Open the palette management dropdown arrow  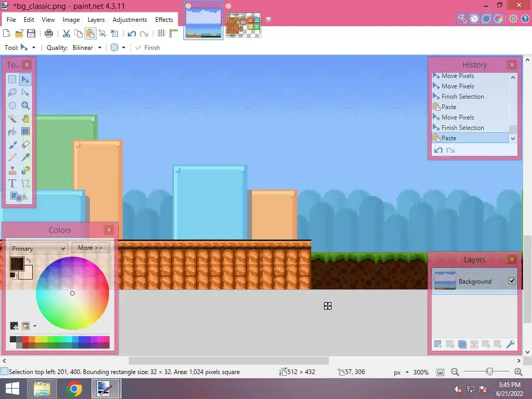click(35, 326)
